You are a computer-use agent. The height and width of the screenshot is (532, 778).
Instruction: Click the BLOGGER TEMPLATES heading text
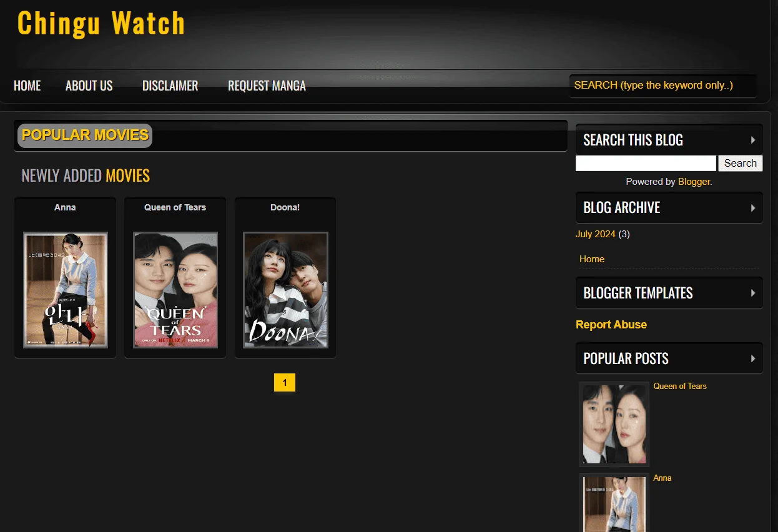click(638, 293)
